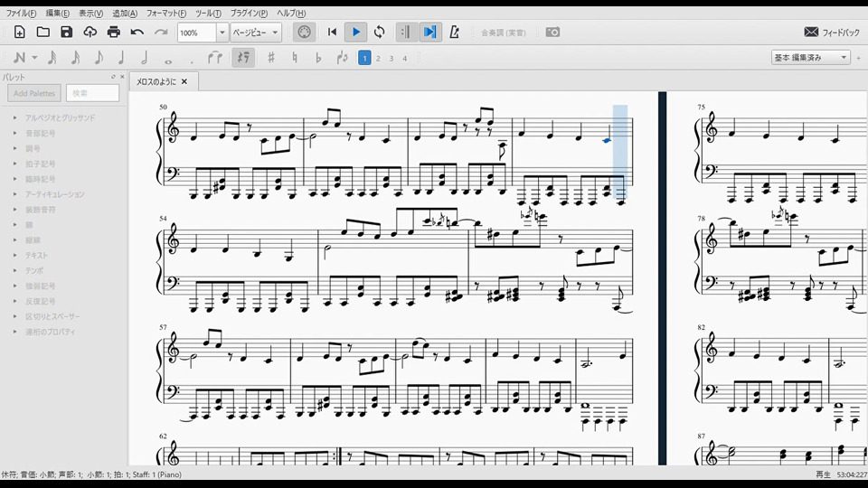Select eighth note duration

tap(99, 58)
